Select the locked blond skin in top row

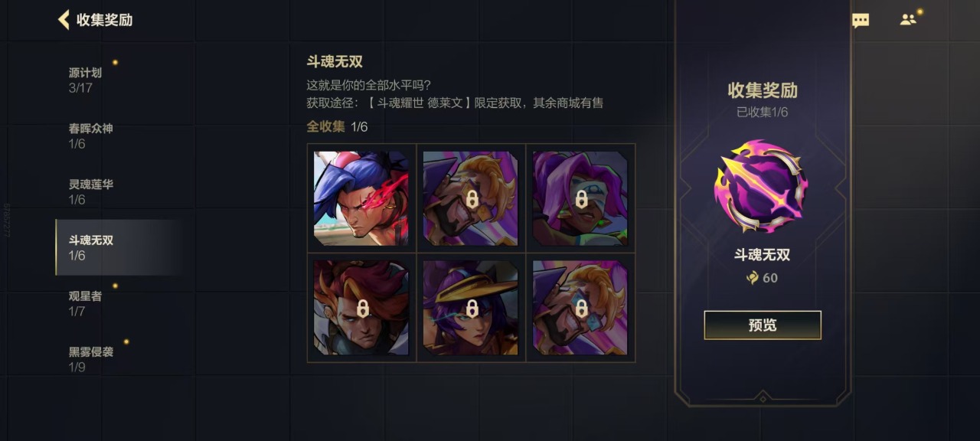pos(471,198)
